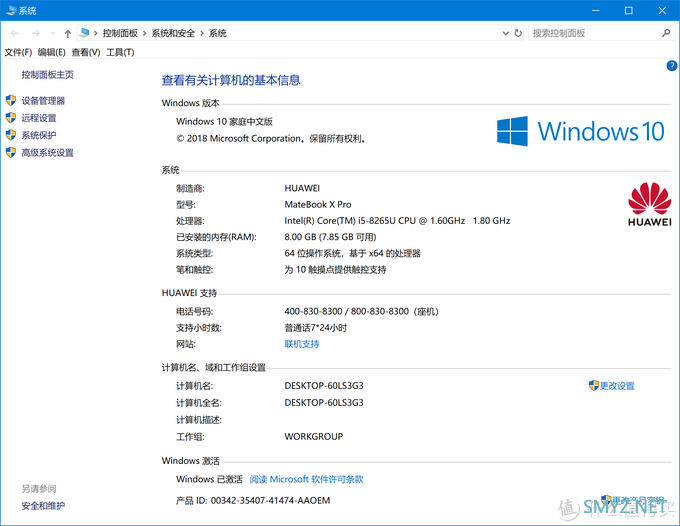Image resolution: width=680 pixels, height=526 pixels.
Task: Open 设备管理器 link
Action: pos(43,101)
